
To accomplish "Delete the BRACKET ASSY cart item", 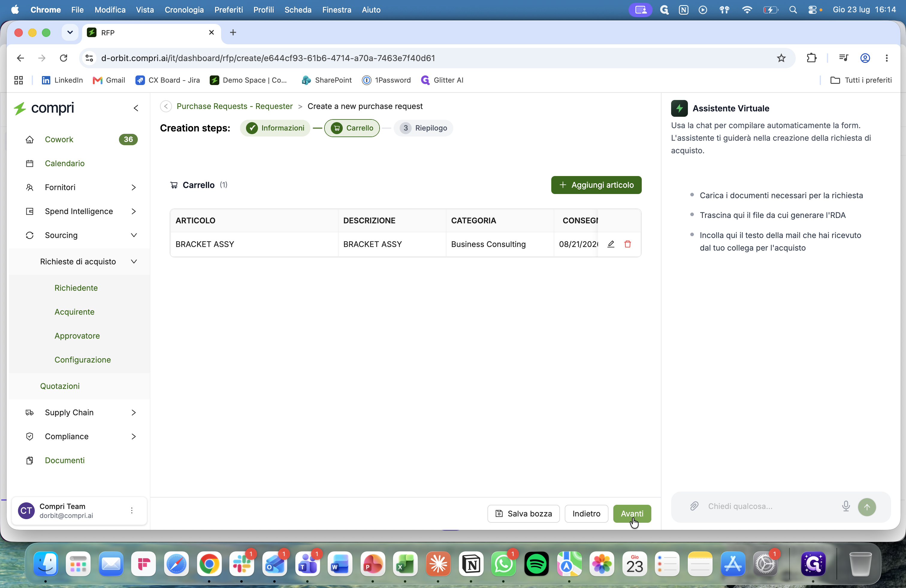I will [628, 244].
